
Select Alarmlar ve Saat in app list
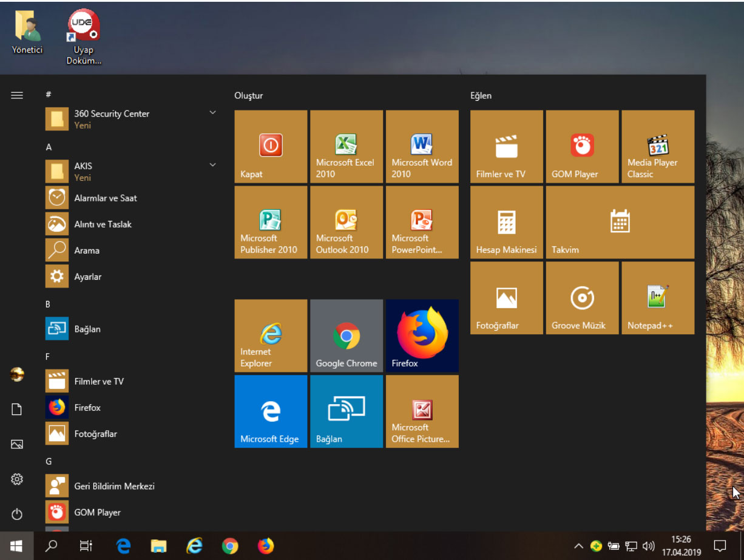coord(131,198)
